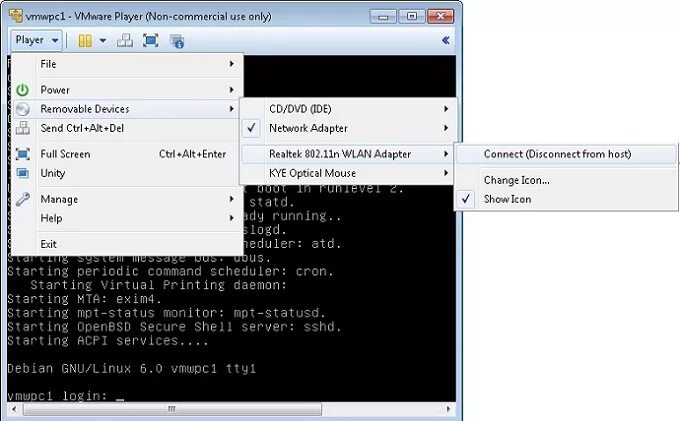
Task: Open CD/DVD (IDE) submenu
Action: coord(346,109)
